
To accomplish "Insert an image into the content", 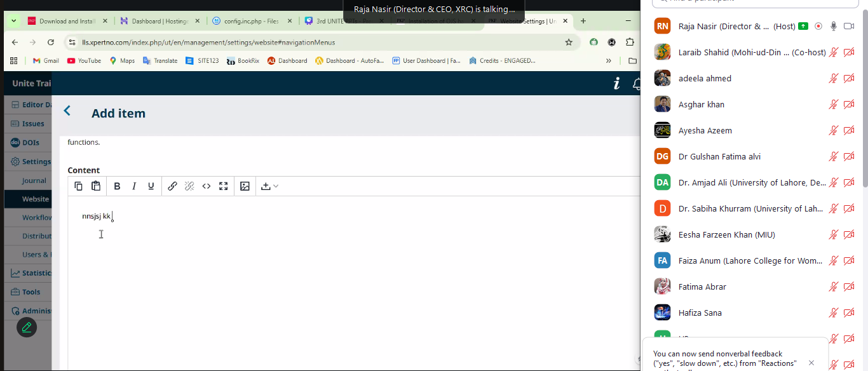I will pyautogui.click(x=245, y=186).
